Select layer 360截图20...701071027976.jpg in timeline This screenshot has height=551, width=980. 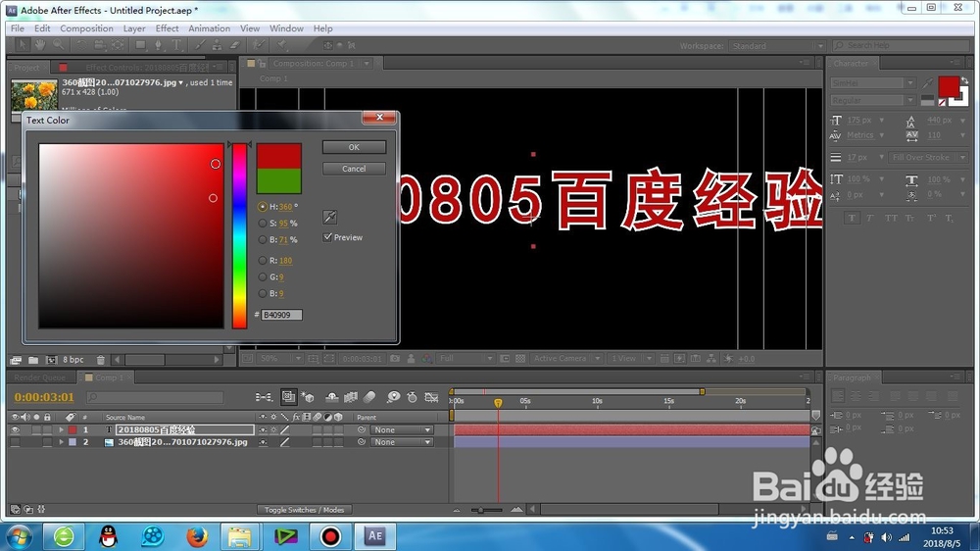tap(182, 441)
